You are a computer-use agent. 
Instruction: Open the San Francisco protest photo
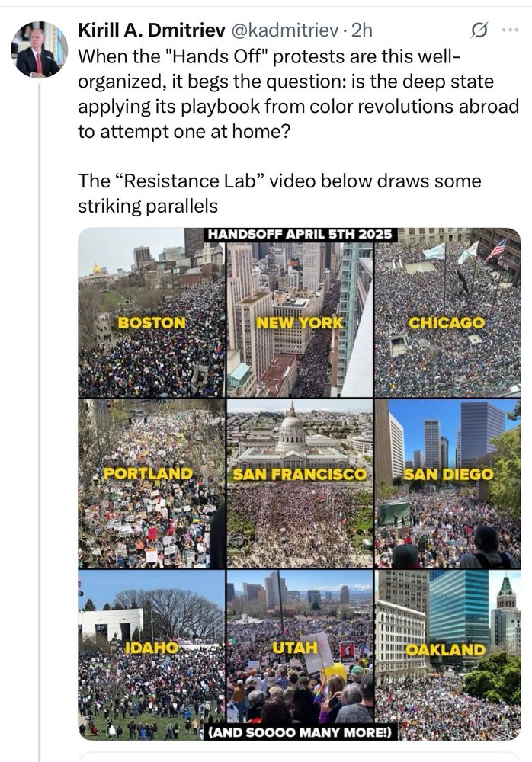pos(300,484)
